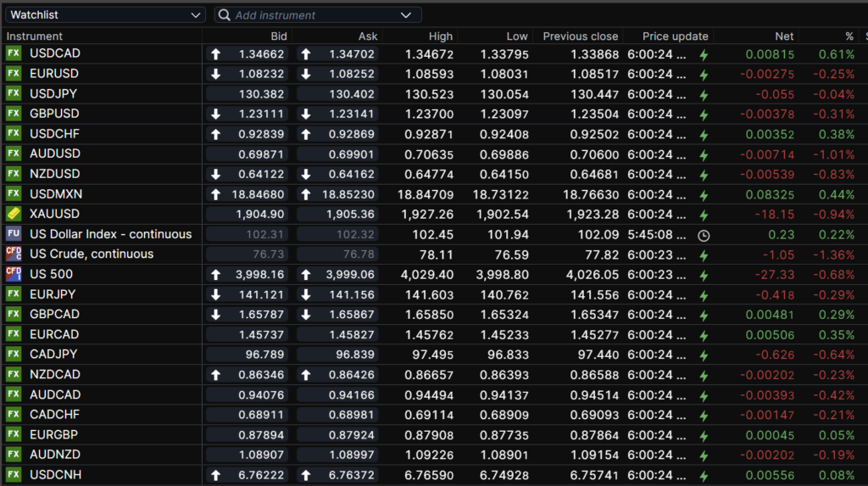This screenshot has width=868, height=486.
Task: Select the GBPUSD instrument row name
Action: [54, 114]
